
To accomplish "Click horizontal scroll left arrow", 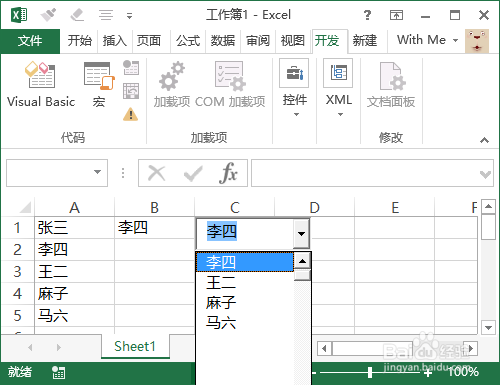I will [324, 349].
